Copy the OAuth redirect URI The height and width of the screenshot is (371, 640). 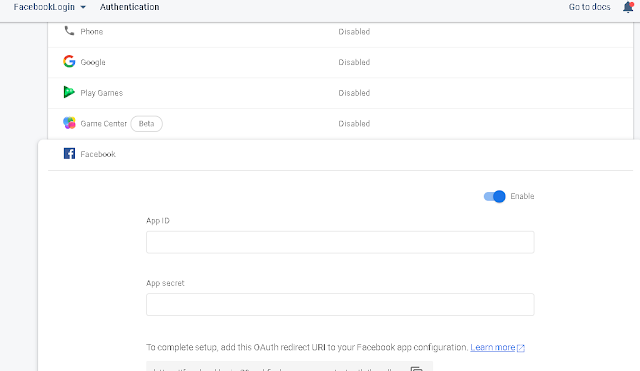tap(416, 369)
